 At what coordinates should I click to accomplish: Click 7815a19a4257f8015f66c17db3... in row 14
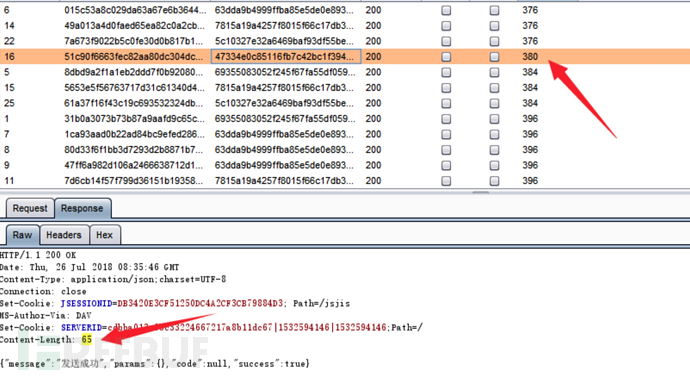(x=284, y=26)
